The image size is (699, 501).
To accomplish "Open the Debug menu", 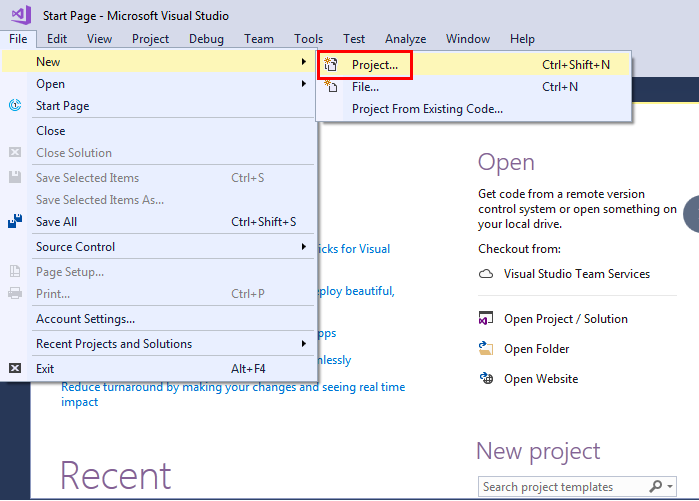I will tap(206, 39).
